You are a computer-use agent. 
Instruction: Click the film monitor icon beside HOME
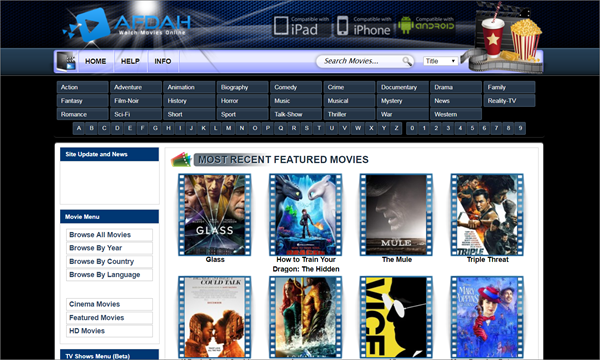click(66, 62)
